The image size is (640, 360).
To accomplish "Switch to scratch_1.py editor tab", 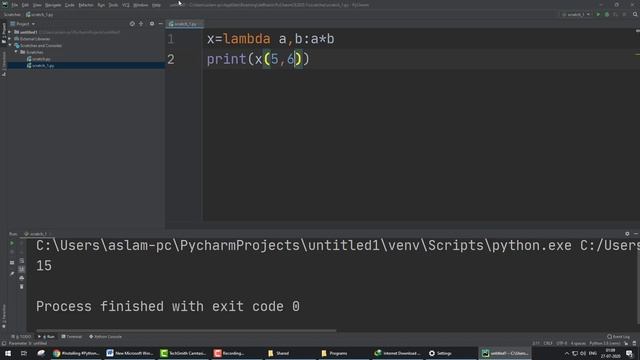I will (x=183, y=24).
